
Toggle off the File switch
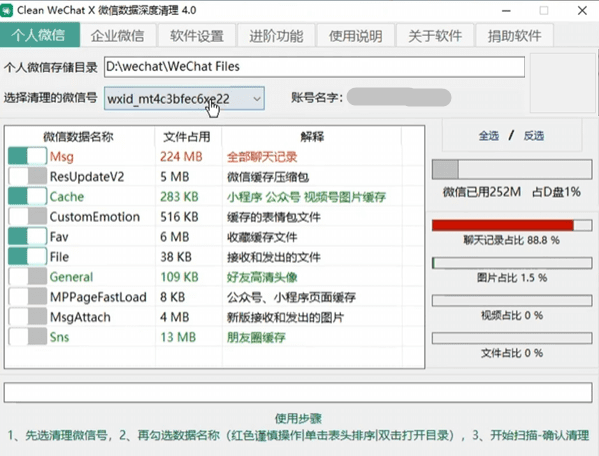28,256
